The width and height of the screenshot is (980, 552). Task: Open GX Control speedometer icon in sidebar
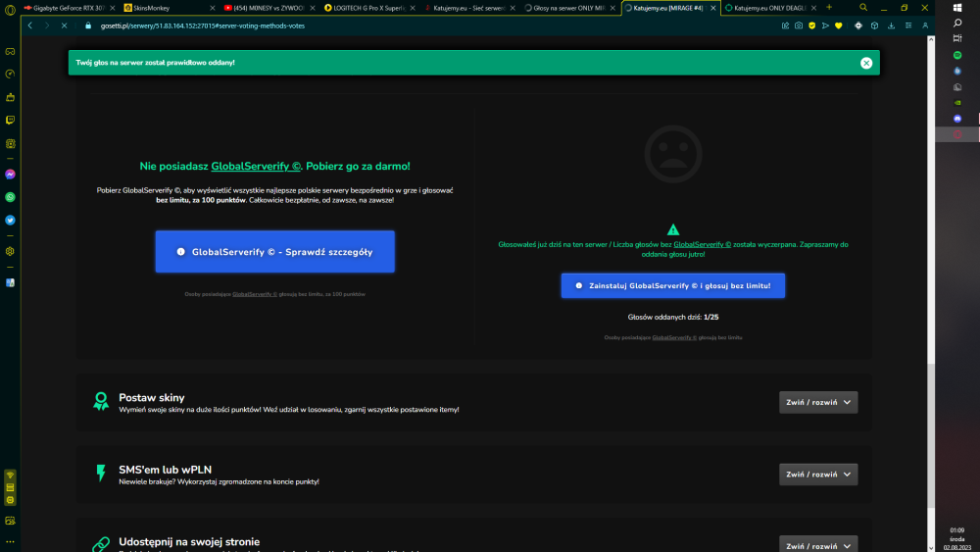(10, 75)
